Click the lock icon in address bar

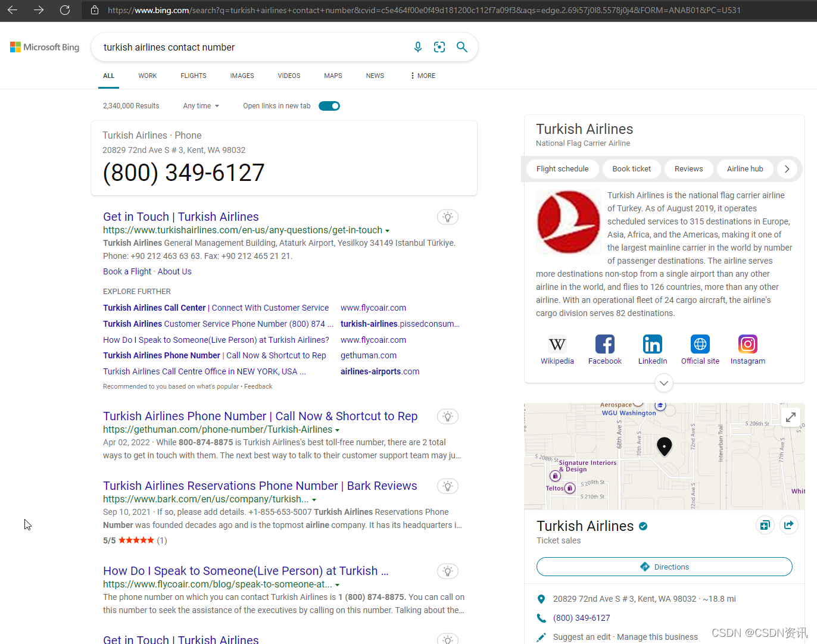[94, 10]
